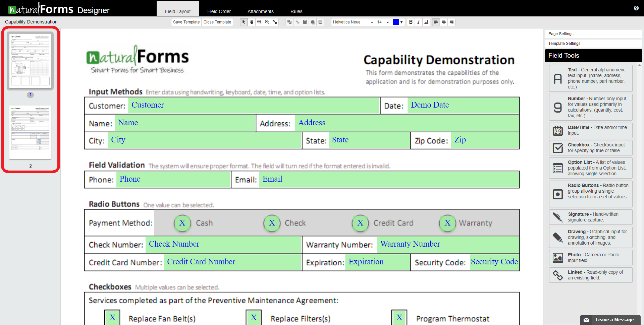Select page 2 thumbnail
The image size is (644, 325).
pos(30,132)
